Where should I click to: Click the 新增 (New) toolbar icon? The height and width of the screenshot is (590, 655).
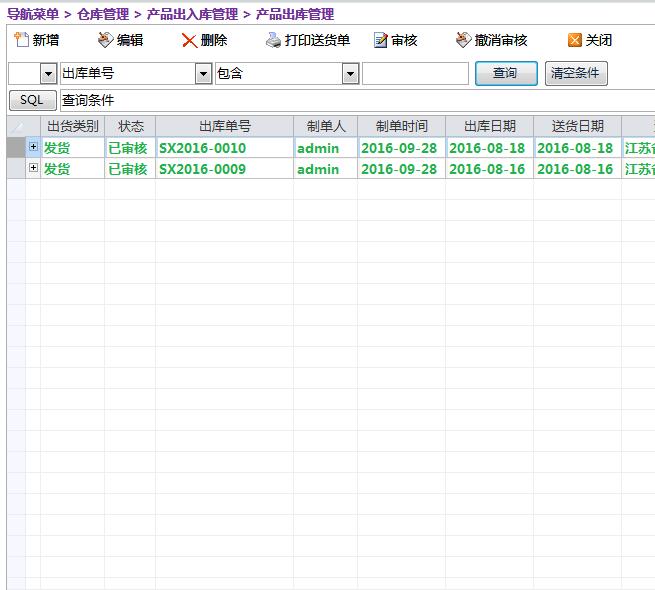click(x=21, y=40)
